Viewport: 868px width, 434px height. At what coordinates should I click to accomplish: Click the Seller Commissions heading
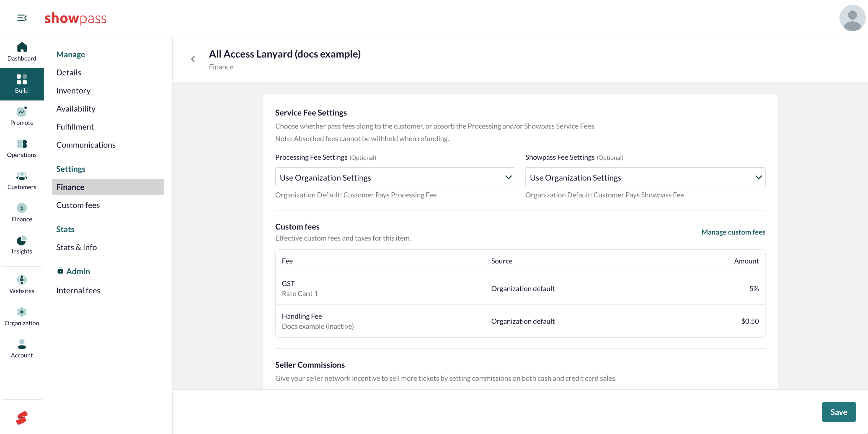(310, 365)
